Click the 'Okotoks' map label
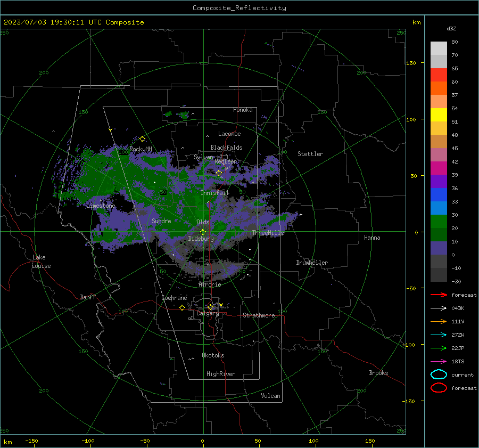This screenshot has height=448, width=479. coord(213,355)
